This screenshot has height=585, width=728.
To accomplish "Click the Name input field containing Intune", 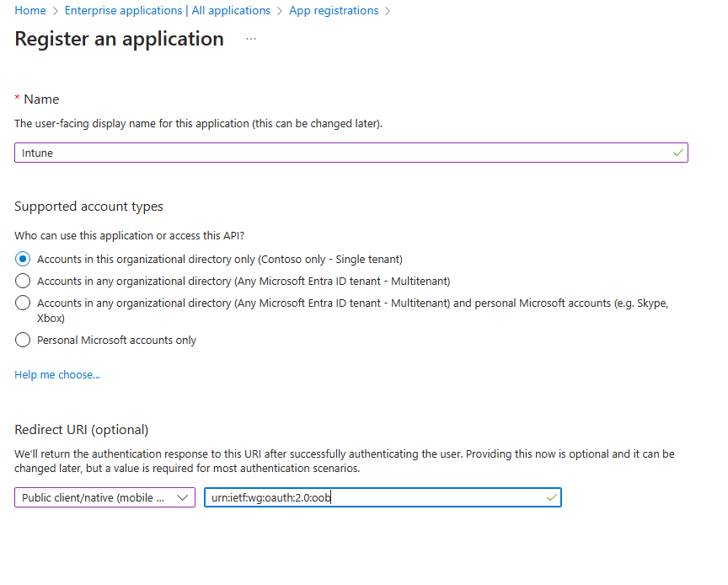I will pos(351,153).
